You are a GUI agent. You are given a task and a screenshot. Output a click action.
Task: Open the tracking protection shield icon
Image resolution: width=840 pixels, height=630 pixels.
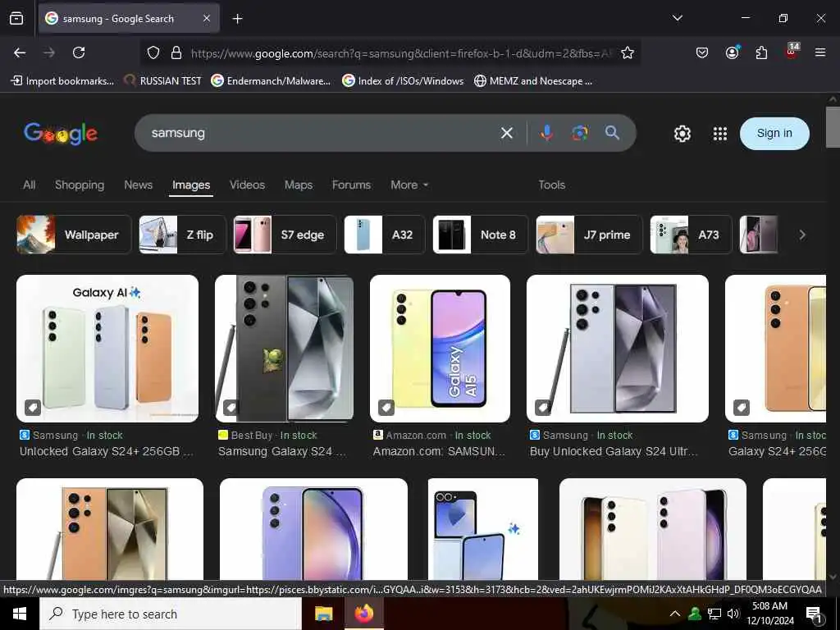coord(153,52)
